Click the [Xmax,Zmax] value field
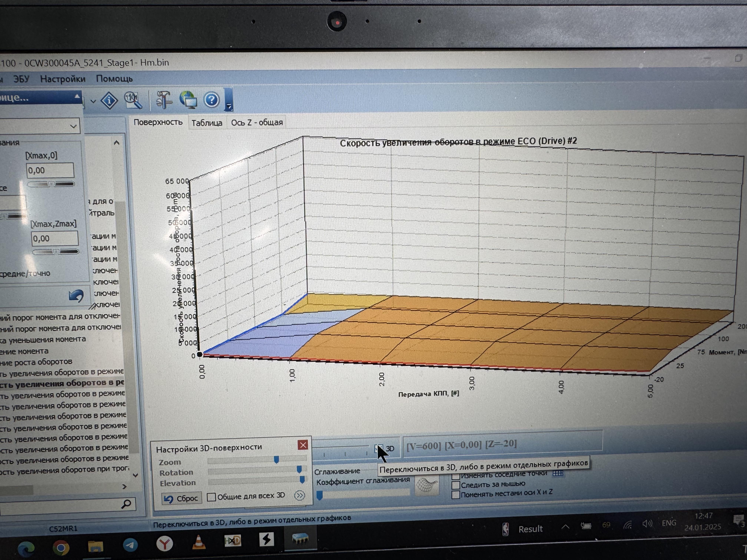Viewport: 747px width, 560px height. click(55, 239)
